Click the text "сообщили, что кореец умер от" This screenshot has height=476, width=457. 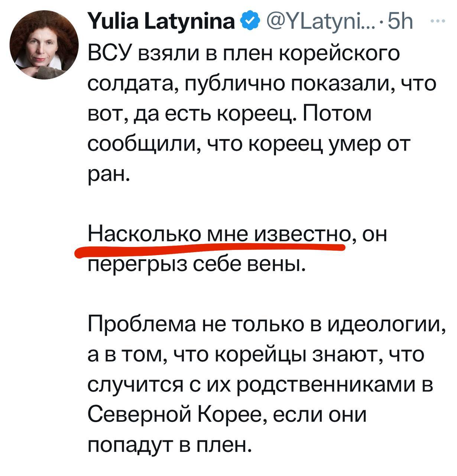[x=249, y=144]
